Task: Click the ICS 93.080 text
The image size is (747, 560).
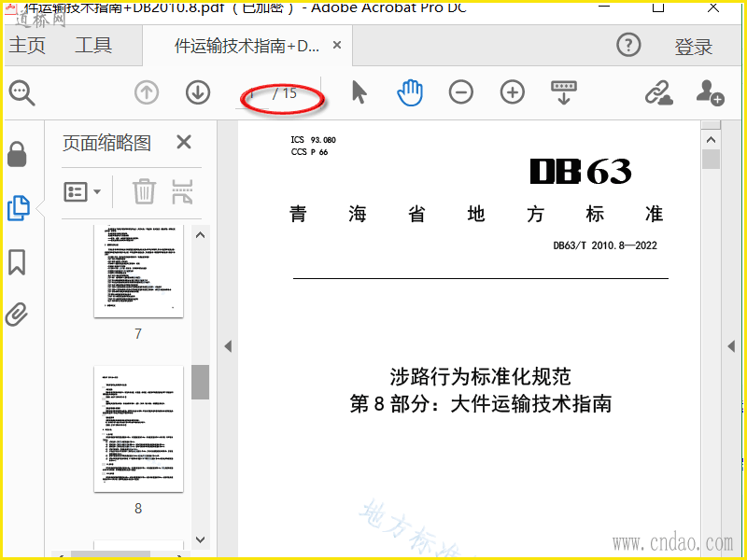Action: click(x=313, y=140)
